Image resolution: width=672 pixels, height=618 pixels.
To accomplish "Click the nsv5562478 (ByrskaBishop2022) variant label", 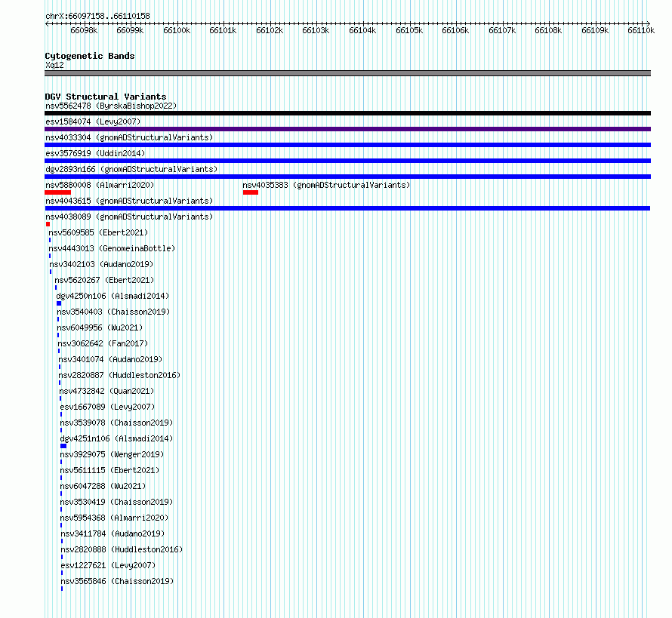I will click(111, 106).
